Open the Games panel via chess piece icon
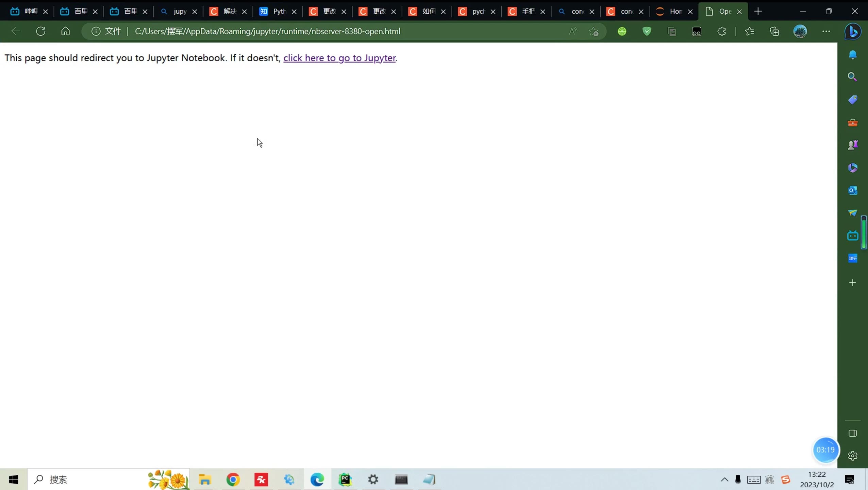868x490 pixels. (x=853, y=144)
